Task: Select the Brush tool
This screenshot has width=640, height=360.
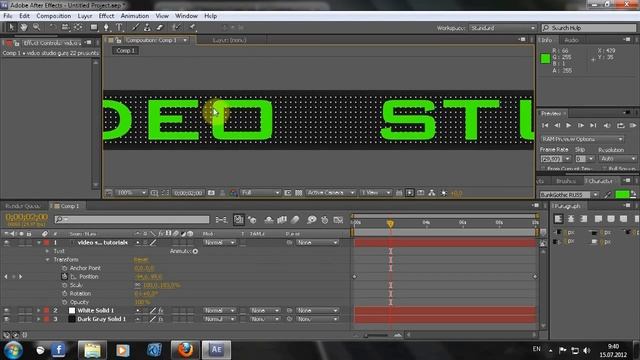Action: coord(135,27)
